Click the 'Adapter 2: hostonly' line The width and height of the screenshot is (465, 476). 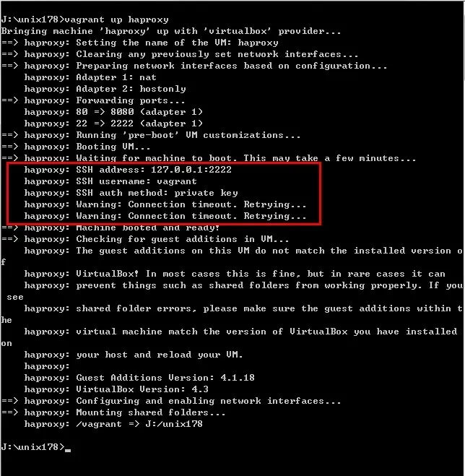click(x=105, y=89)
